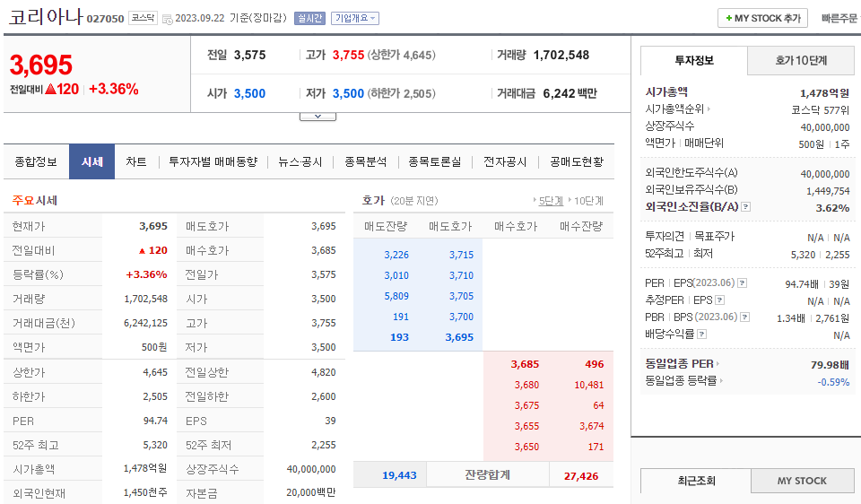861x504 pixels.
Task: Click the help icon beside 추정PER EPS
Action: (720, 300)
